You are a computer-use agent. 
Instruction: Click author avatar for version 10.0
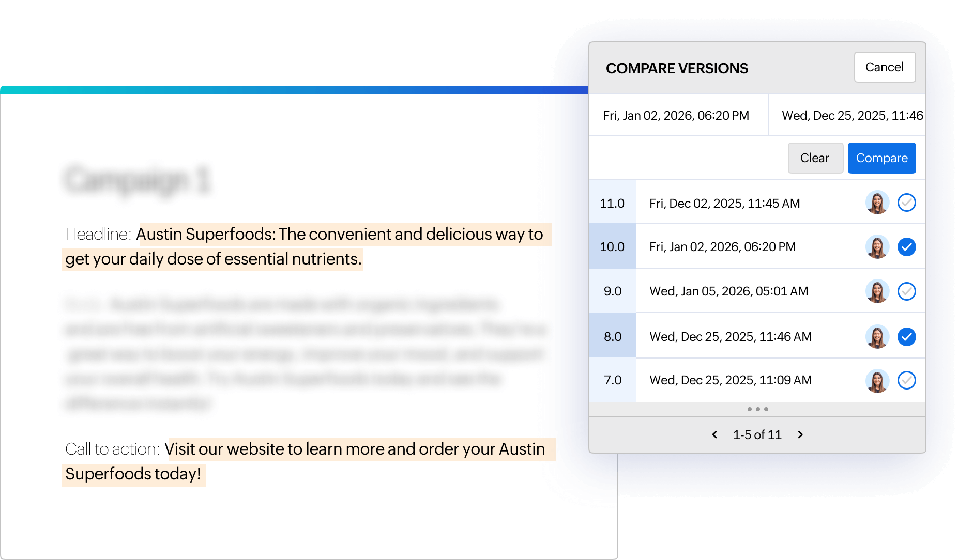point(877,247)
